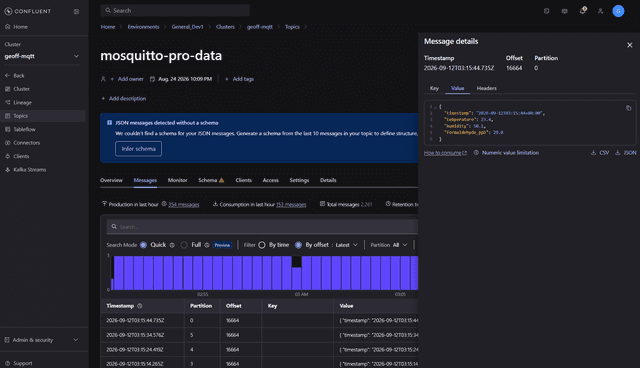Show the message Value tab

458,88
